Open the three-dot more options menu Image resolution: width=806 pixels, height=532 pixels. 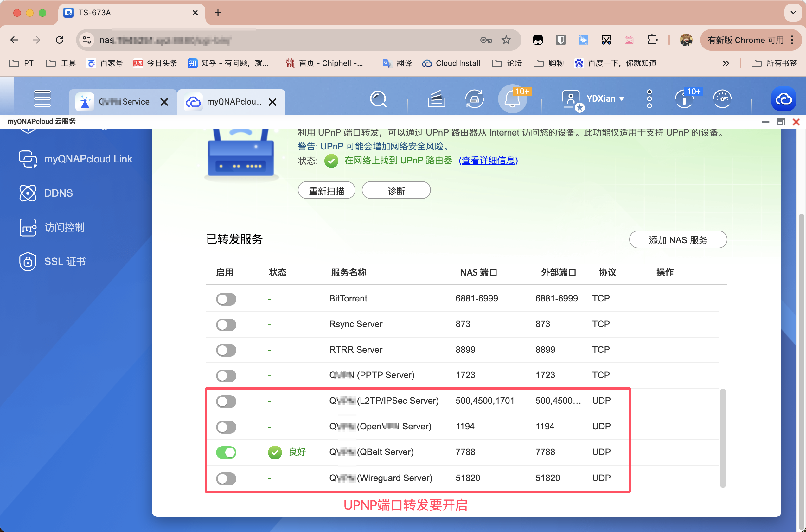pos(649,99)
